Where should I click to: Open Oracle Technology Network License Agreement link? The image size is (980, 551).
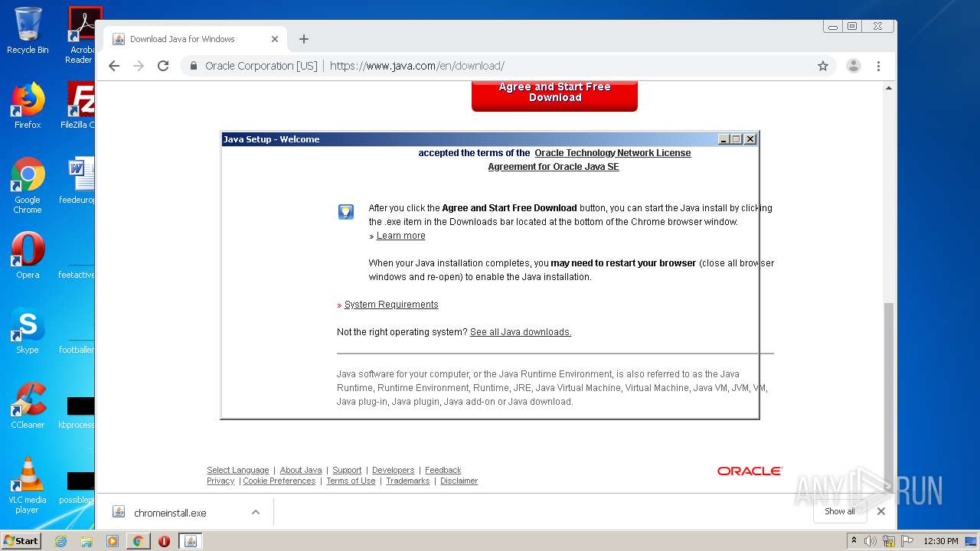click(590, 160)
